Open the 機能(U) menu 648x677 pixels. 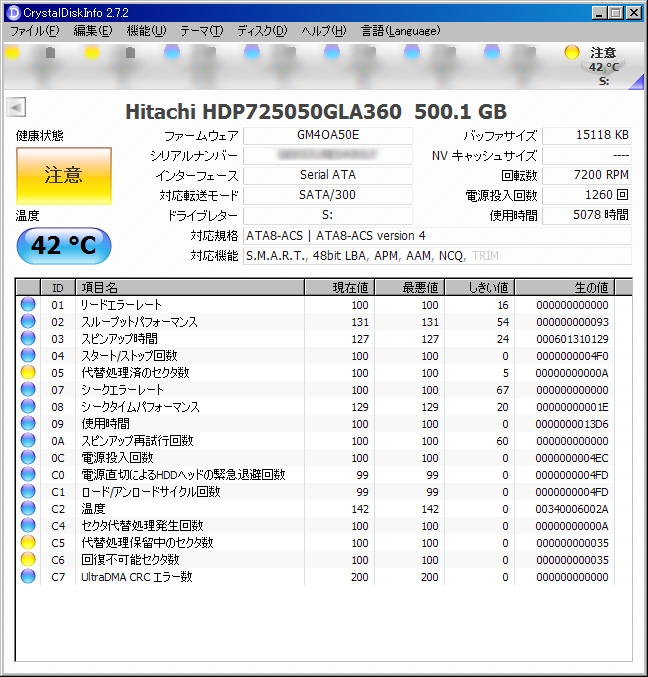[x=146, y=31]
